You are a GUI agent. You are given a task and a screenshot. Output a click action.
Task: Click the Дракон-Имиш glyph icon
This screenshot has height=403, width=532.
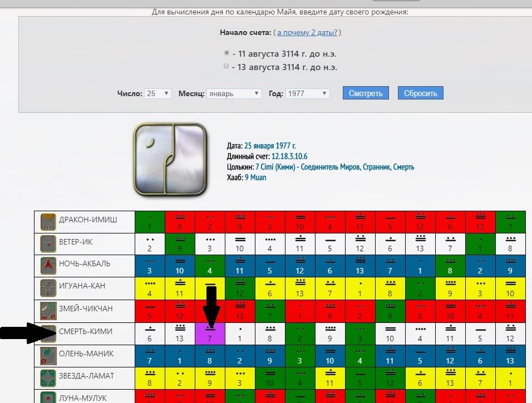48,222
